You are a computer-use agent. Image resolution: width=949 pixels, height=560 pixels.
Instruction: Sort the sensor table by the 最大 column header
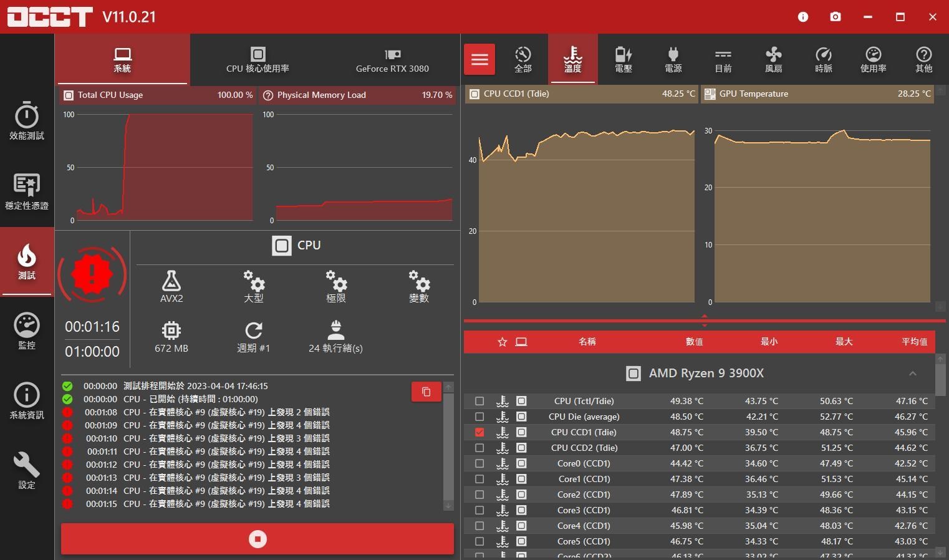pos(844,342)
